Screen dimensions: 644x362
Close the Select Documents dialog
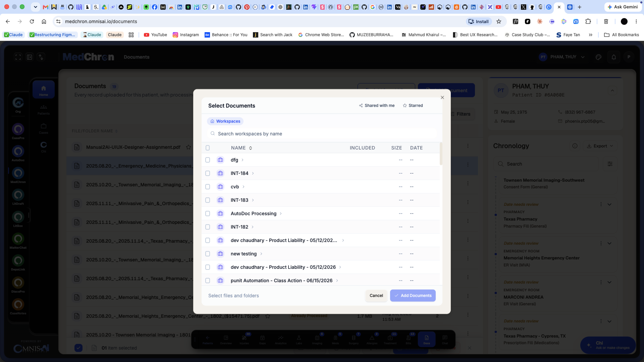pyautogui.click(x=442, y=97)
